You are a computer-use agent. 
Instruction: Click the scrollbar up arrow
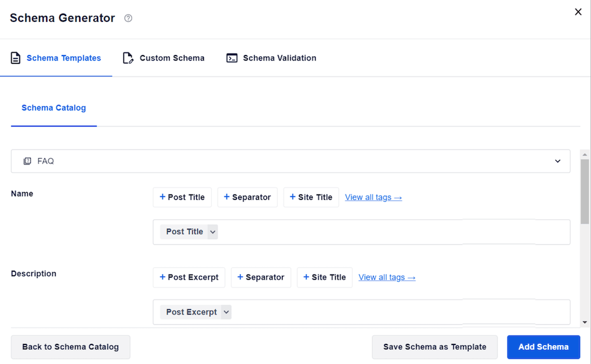tap(584, 154)
